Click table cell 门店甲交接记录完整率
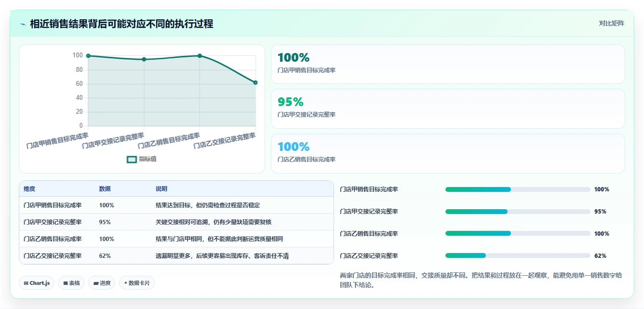644x309 pixels. pos(53,222)
